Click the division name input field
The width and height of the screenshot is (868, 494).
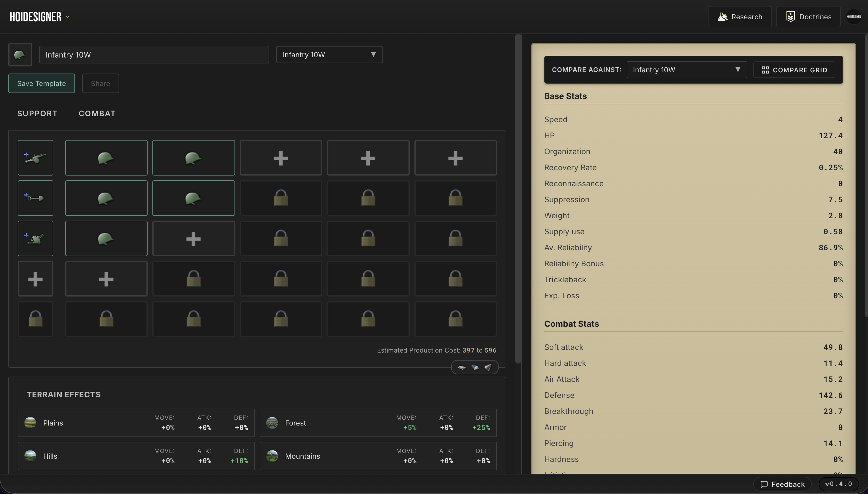point(154,55)
